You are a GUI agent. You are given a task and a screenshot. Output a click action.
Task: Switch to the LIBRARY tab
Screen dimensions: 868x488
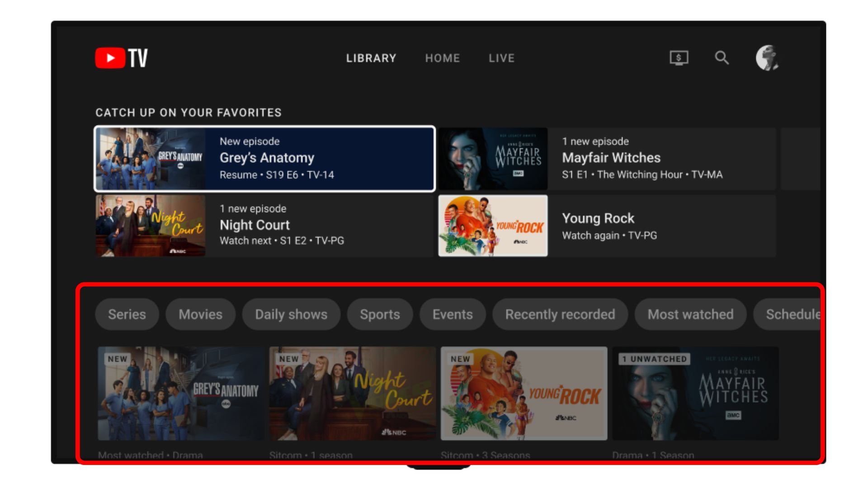pos(371,58)
